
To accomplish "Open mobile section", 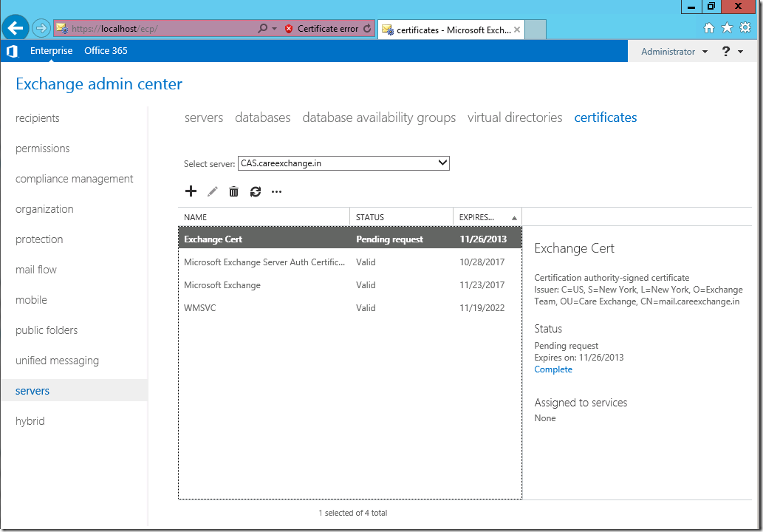I will point(31,300).
